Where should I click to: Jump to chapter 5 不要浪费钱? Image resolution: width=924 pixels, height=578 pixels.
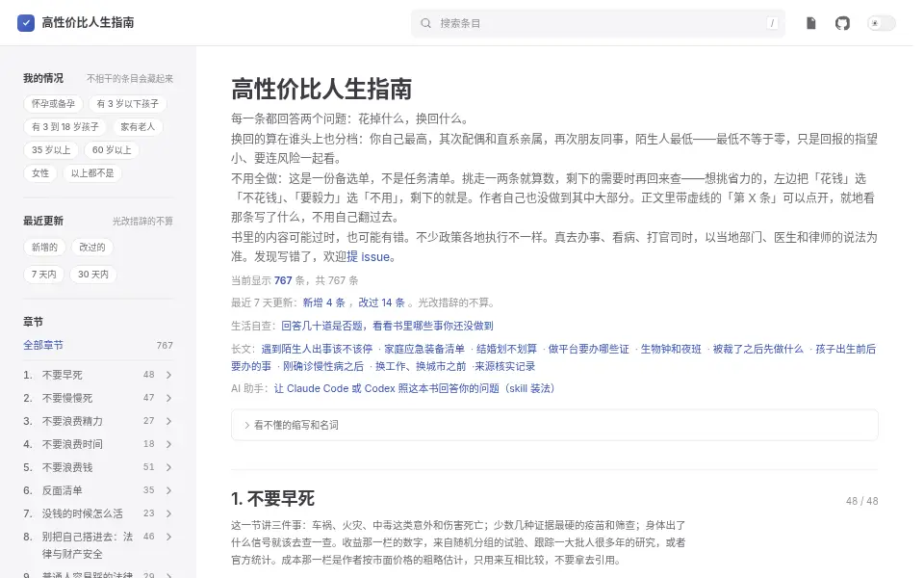[67, 467]
